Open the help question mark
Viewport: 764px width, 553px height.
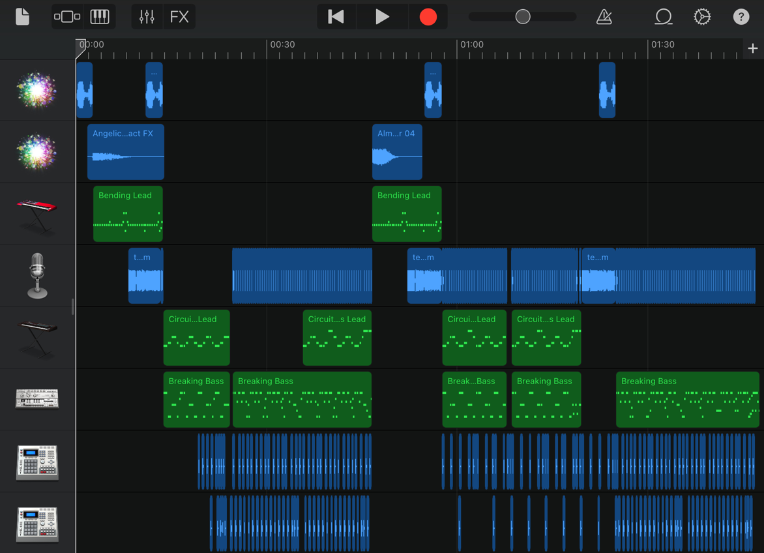click(741, 17)
